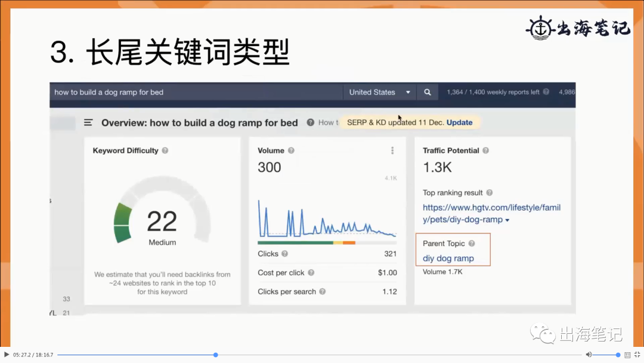Click the help icon next to Keyword Difficulty

pyautogui.click(x=165, y=150)
